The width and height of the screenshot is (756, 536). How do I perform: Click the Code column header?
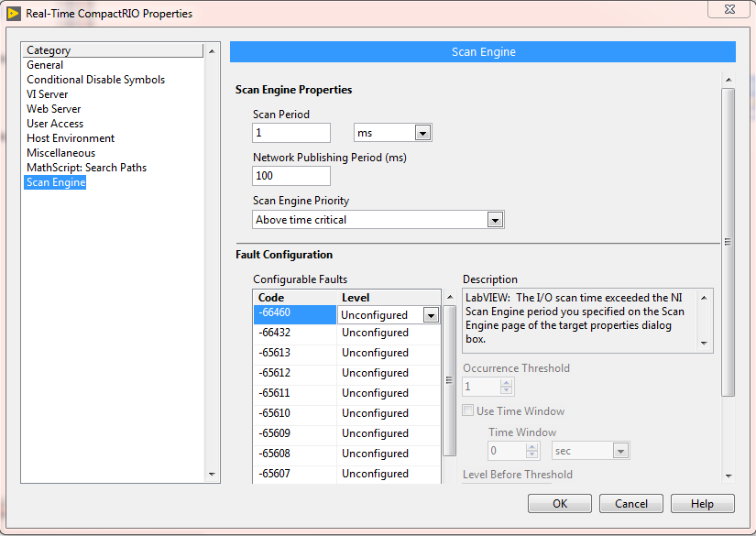click(x=294, y=298)
